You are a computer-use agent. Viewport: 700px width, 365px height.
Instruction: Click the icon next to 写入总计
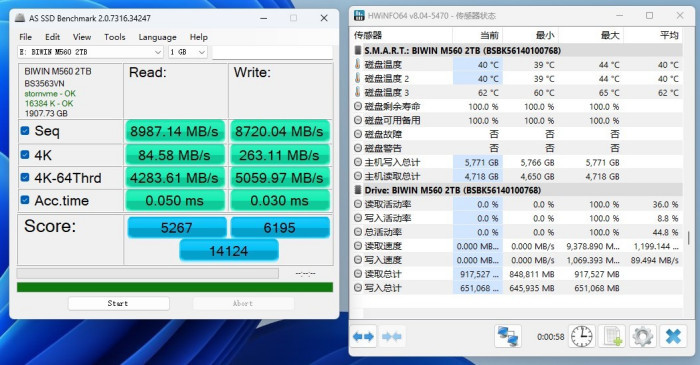(358, 288)
